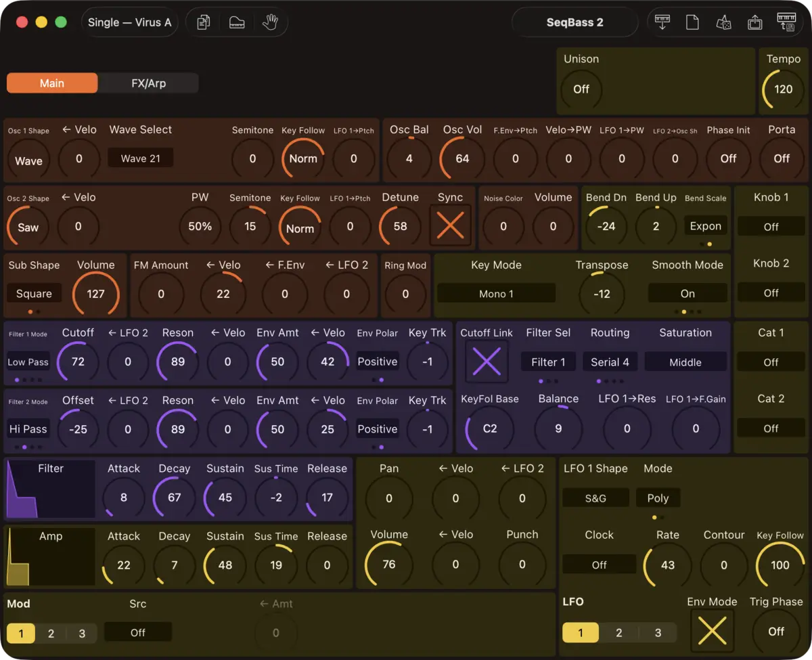Open the Saturation dropdown set to Middle
The width and height of the screenshot is (812, 660).
(685, 361)
